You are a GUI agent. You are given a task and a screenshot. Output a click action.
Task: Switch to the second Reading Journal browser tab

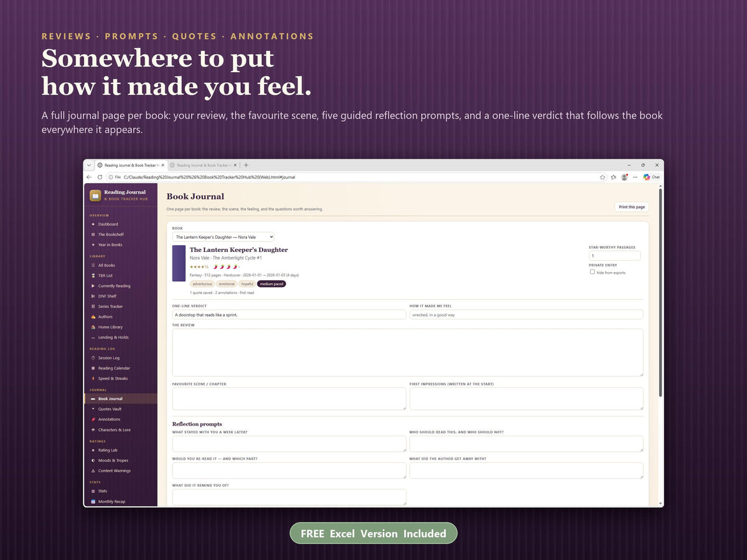pyautogui.click(x=203, y=166)
